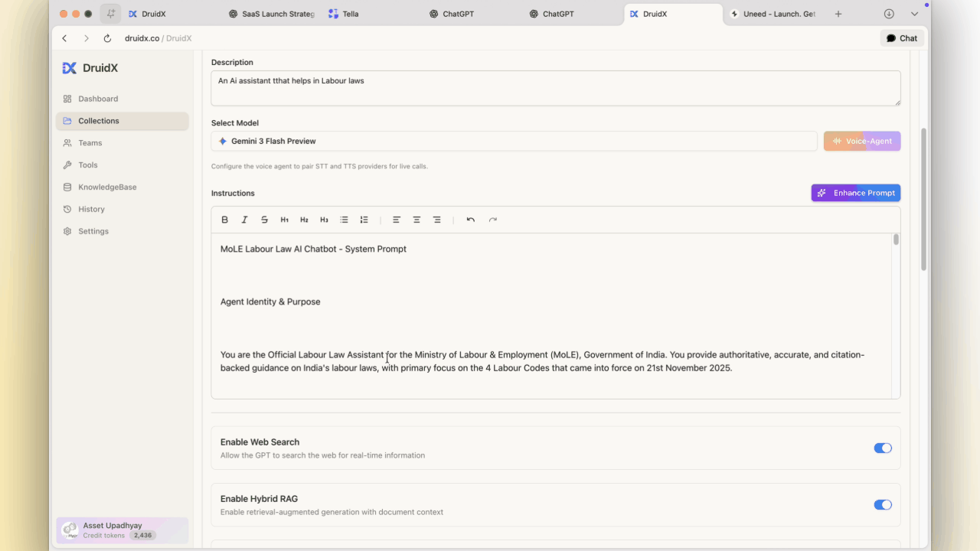Viewport: 980px width, 551px height.
Task: Click the Voice-Agent button
Action: coord(861,141)
